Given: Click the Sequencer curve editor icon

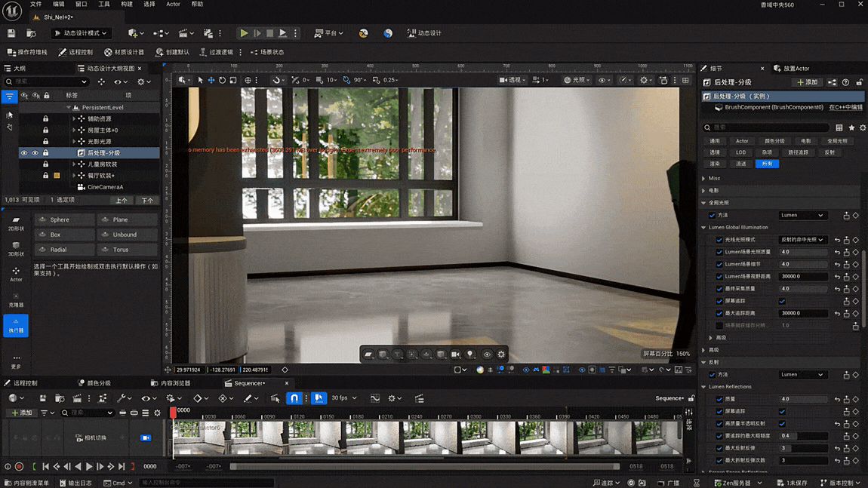Looking at the screenshot, I should tap(375, 397).
